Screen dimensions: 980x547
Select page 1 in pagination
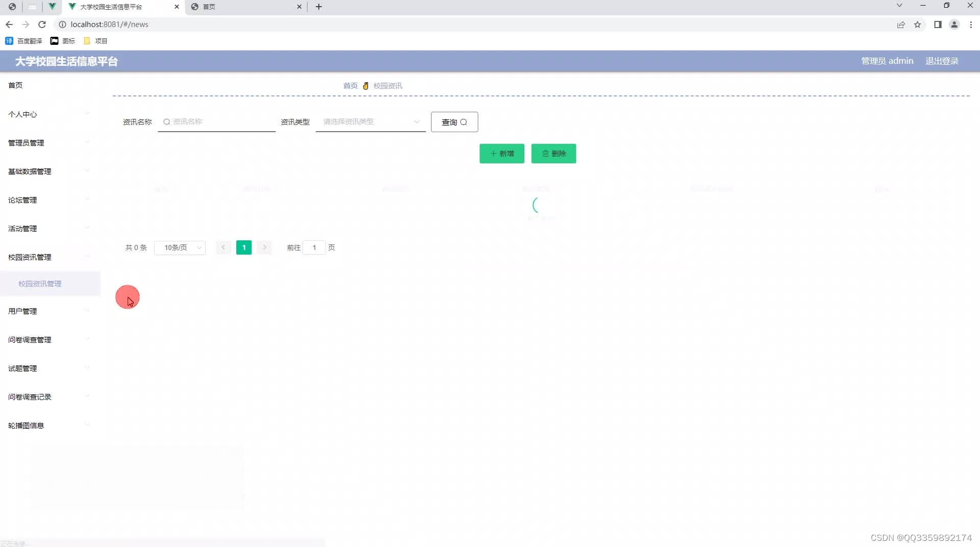[244, 247]
